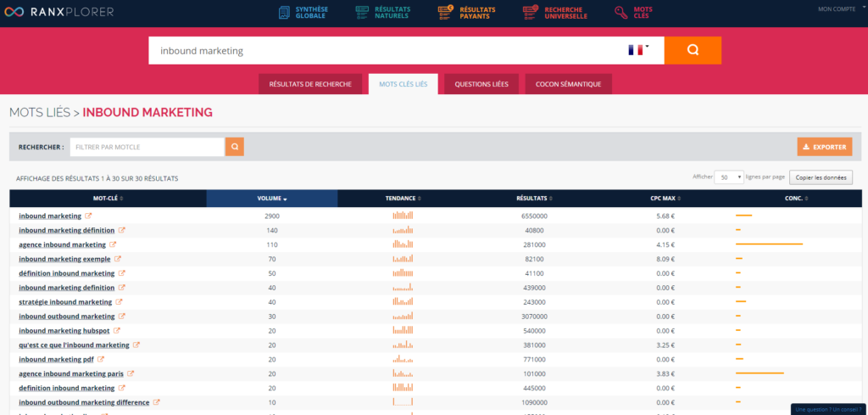The height and width of the screenshot is (415, 868).
Task: Switch to Questions Liées tab
Action: (x=481, y=84)
